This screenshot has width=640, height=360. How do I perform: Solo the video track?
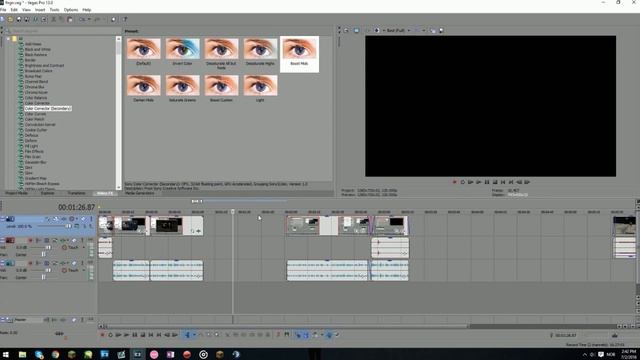click(91, 219)
